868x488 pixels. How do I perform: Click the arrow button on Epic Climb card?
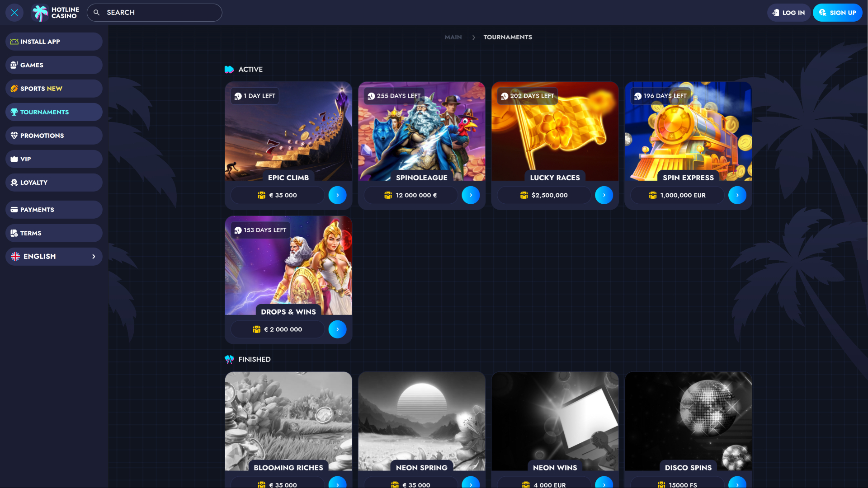(337, 195)
